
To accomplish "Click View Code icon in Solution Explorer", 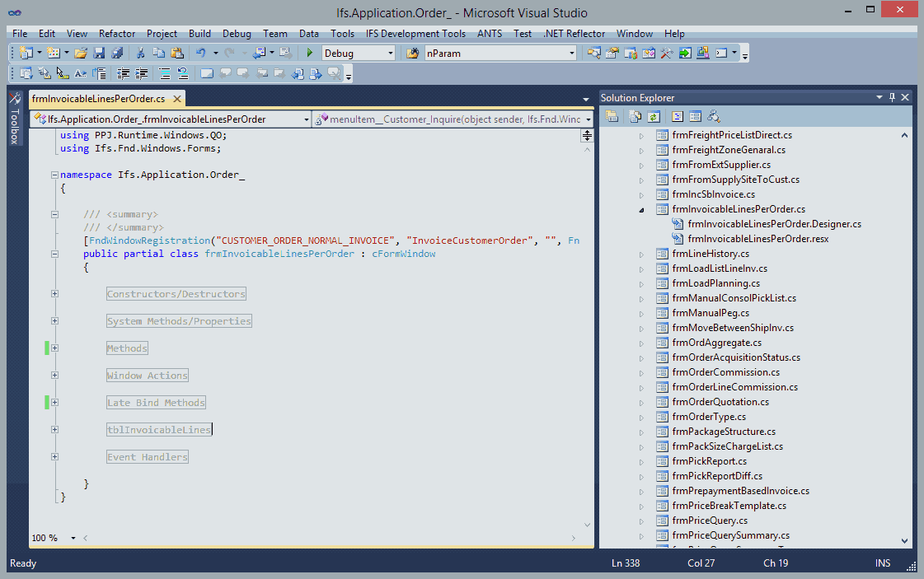I will point(677,117).
